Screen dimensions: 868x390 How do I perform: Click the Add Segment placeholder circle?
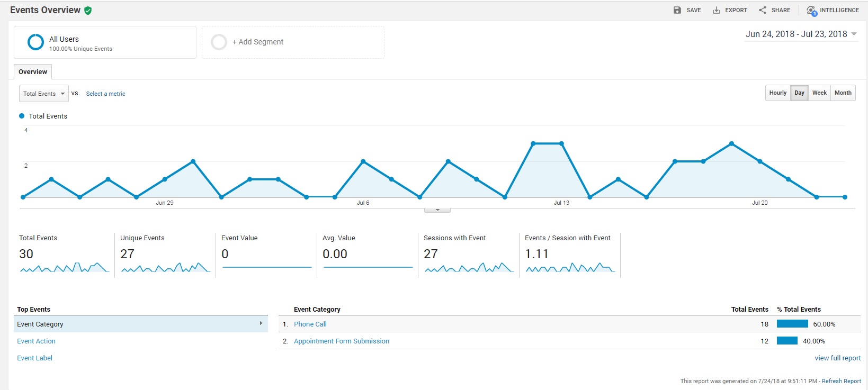219,42
